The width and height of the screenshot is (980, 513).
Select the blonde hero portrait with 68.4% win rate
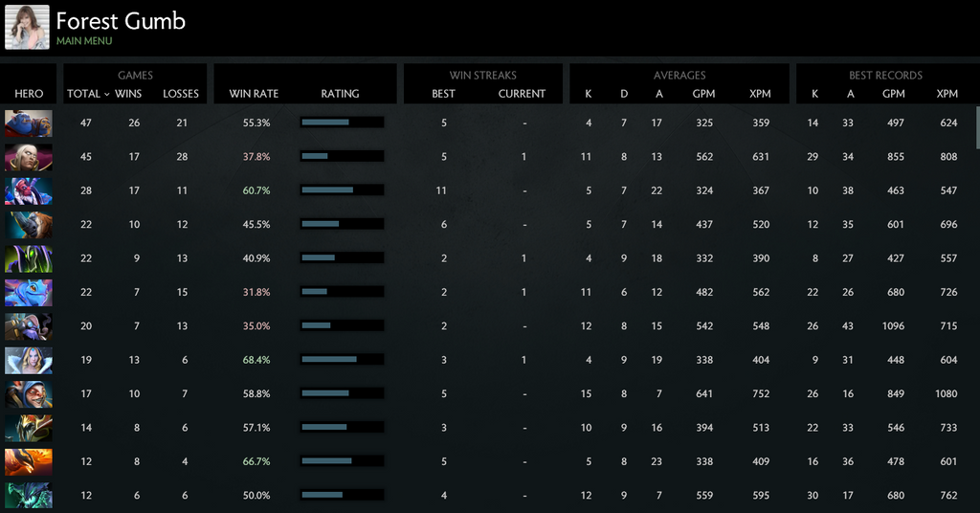coord(29,361)
